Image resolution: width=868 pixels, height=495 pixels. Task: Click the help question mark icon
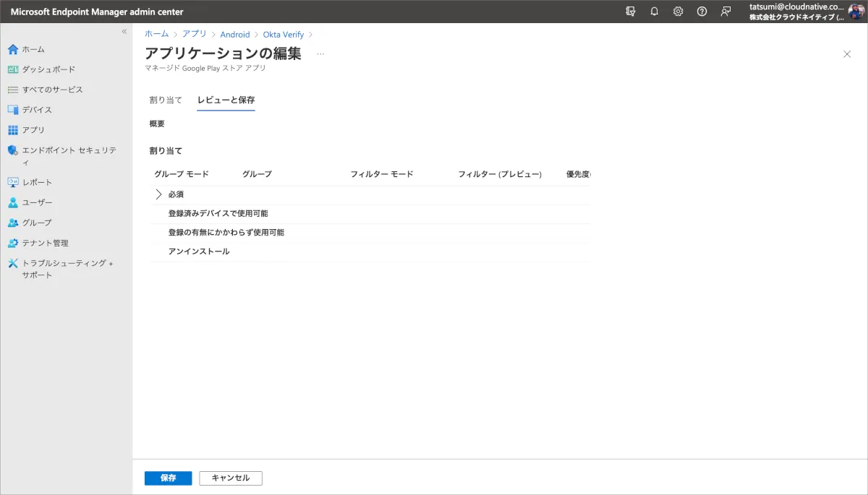click(x=702, y=12)
